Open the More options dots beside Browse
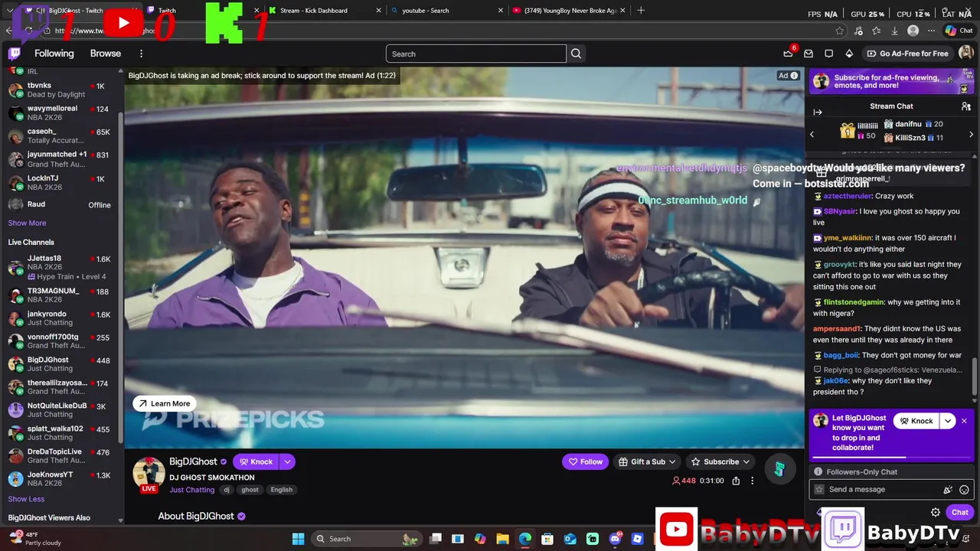This screenshot has height=551, width=980. coord(141,54)
